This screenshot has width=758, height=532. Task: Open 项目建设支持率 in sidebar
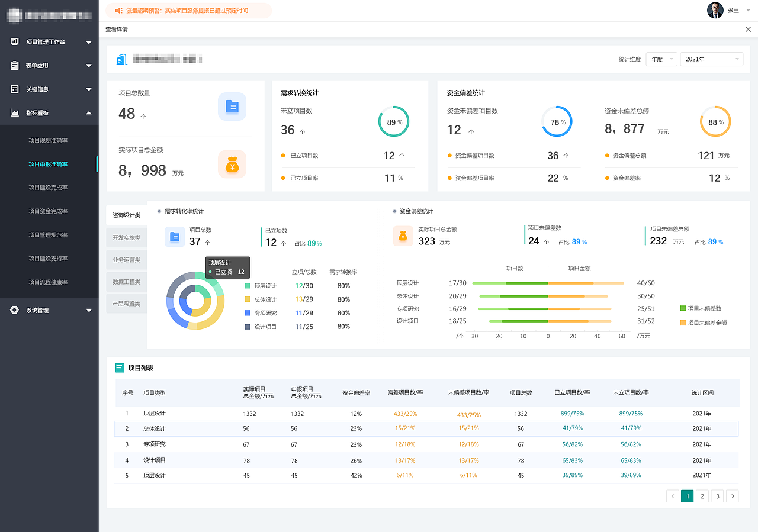49,259
